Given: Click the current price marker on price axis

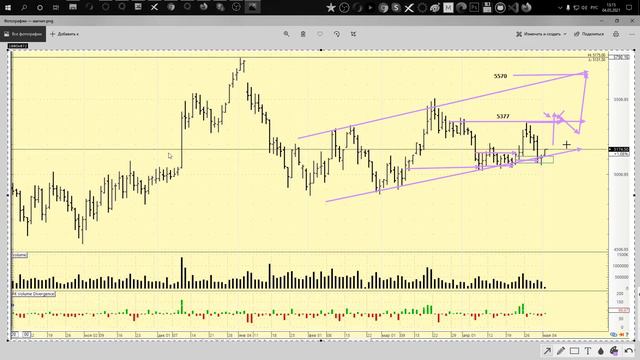Looking at the screenshot, I should tap(619, 149).
